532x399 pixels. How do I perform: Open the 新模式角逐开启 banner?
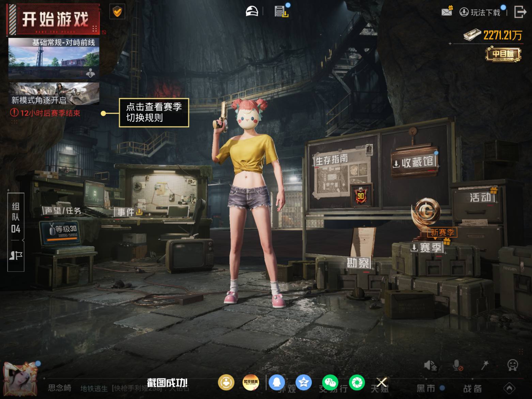tap(54, 93)
